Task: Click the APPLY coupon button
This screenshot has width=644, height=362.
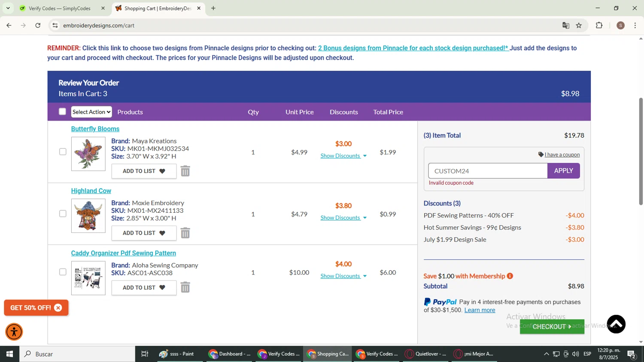Action: (x=563, y=171)
